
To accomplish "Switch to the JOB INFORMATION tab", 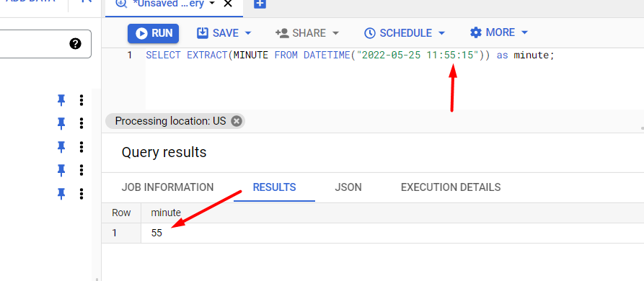I will coord(167,187).
